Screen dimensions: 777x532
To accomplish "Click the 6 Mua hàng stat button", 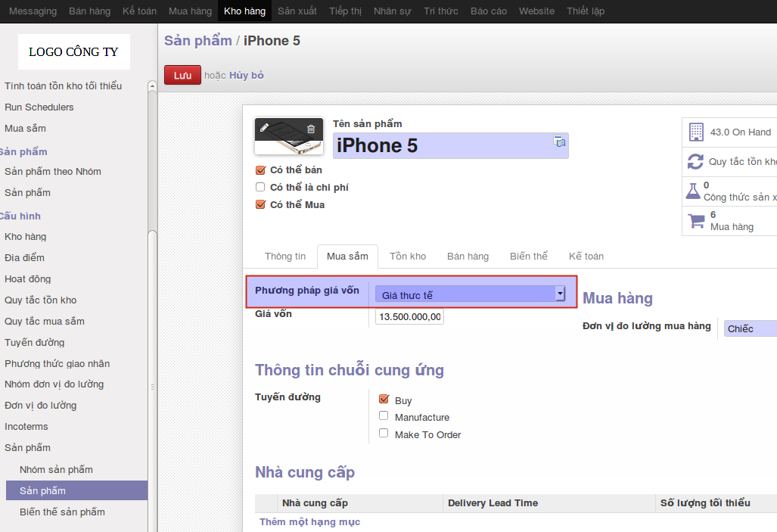I will click(x=729, y=221).
